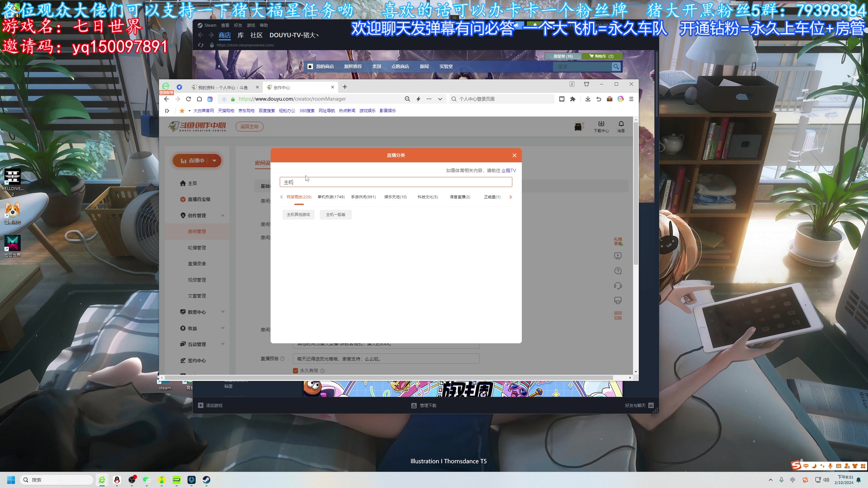Image resolution: width=868 pixels, height=488 pixels.
Task: Open 直播录像 in sidebar
Action: [x=197, y=264]
